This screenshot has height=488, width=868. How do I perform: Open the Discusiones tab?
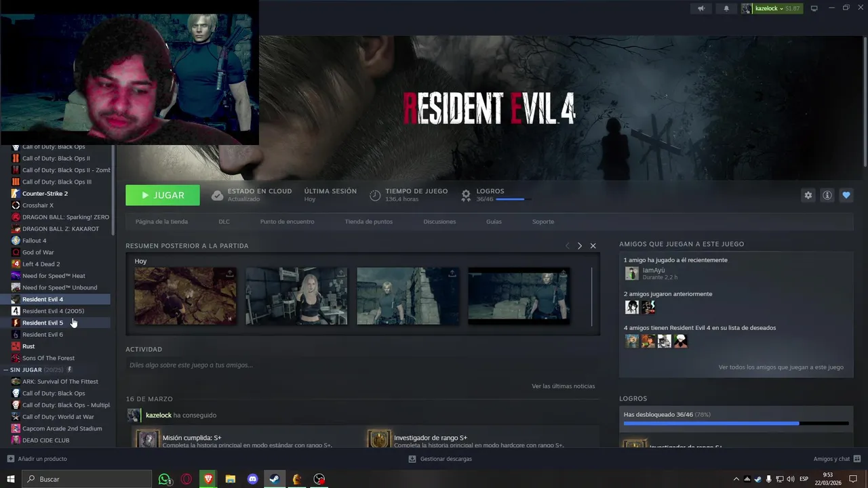click(439, 222)
